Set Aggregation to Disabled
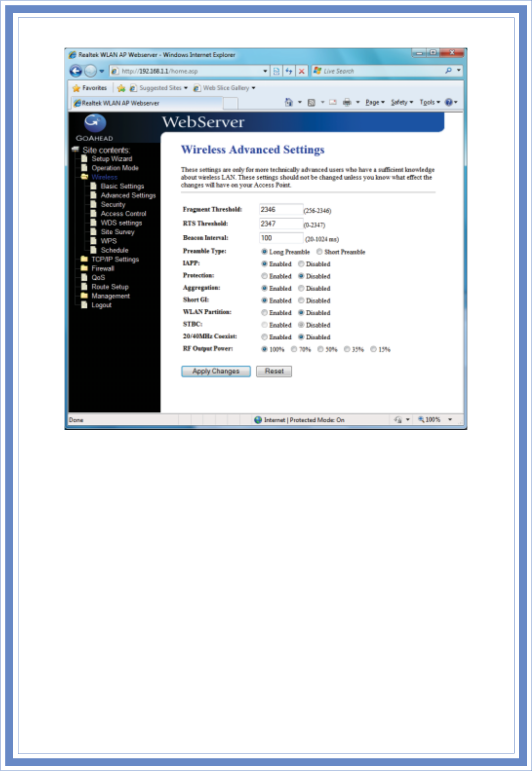This screenshot has height=771, width=532. coord(301,288)
